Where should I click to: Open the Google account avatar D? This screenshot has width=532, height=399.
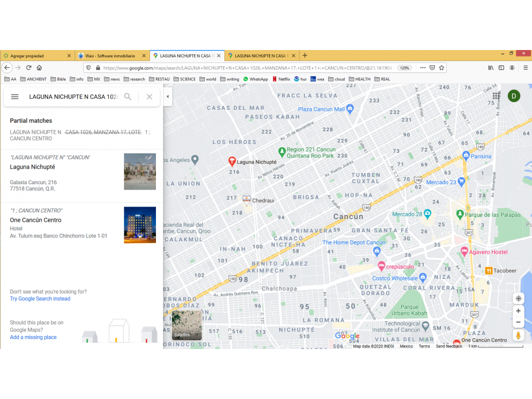coord(514,96)
